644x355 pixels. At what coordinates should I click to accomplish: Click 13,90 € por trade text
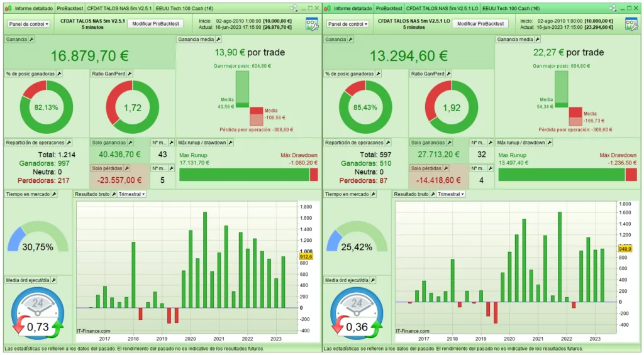(x=250, y=53)
